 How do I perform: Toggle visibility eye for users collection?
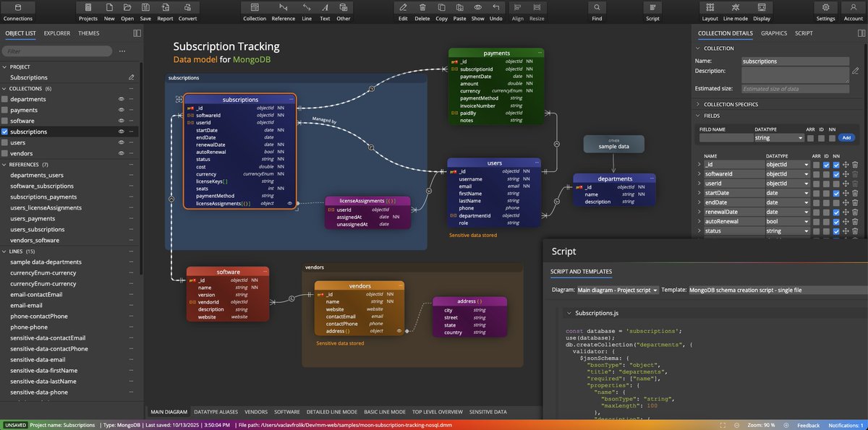click(x=121, y=143)
